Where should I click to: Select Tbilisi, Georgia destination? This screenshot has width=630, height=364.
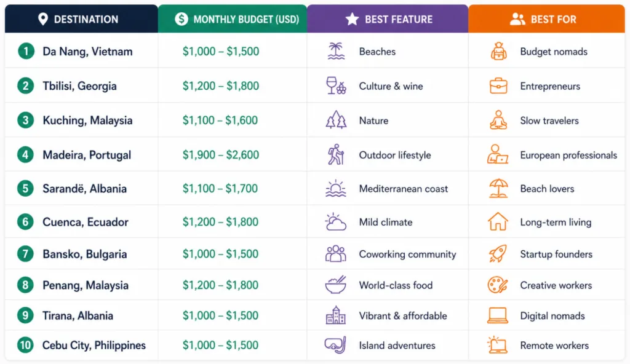pos(79,86)
